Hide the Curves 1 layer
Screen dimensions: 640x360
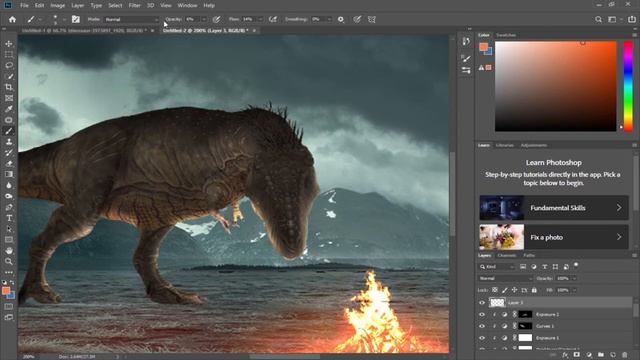point(482,326)
